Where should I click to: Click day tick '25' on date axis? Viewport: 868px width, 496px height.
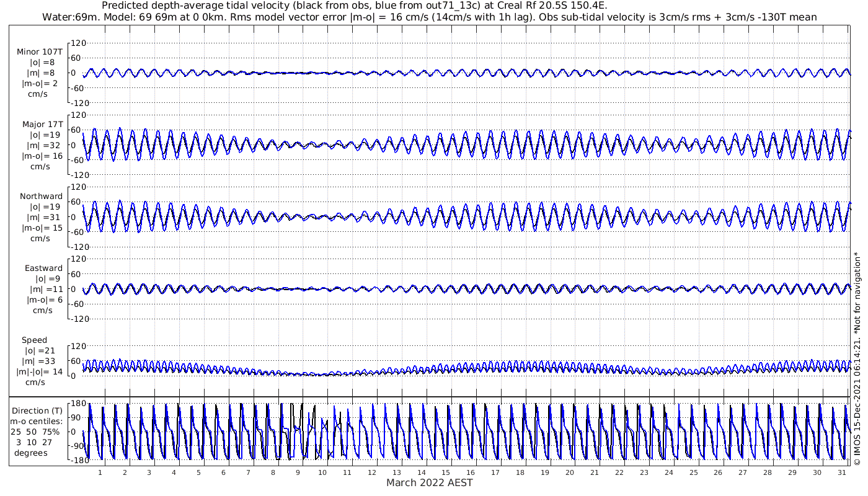click(x=693, y=472)
